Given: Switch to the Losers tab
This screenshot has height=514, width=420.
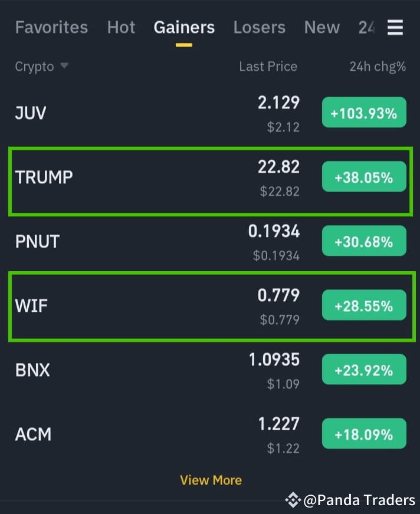Looking at the screenshot, I should pos(260,27).
